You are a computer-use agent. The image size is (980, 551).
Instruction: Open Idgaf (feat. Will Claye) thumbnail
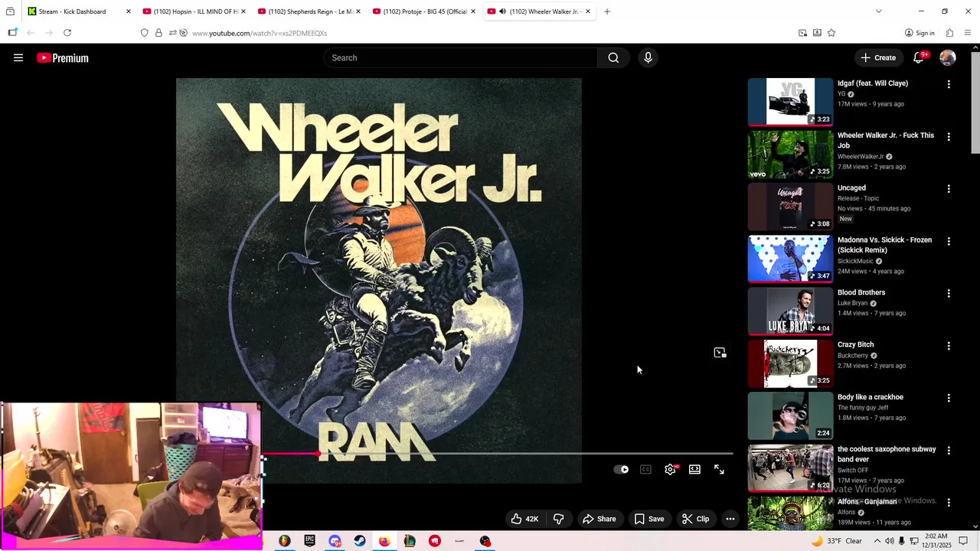click(x=790, y=102)
